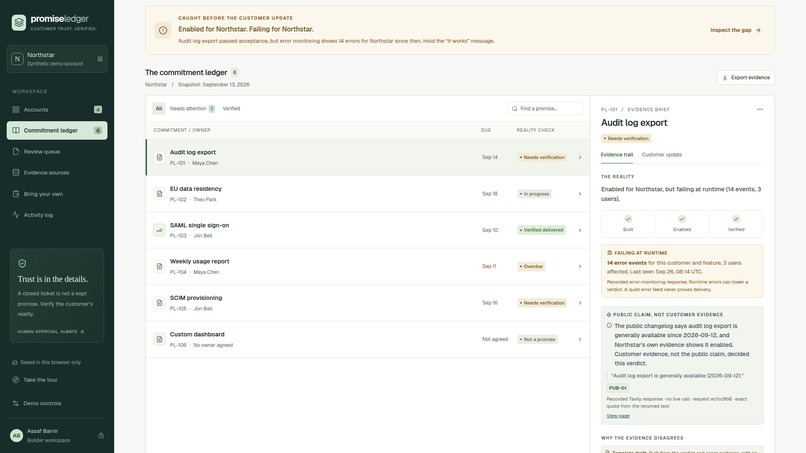806x453 pixels.
Task: Open Accounts in the sidebar
Action: click(x=57, y=110)
